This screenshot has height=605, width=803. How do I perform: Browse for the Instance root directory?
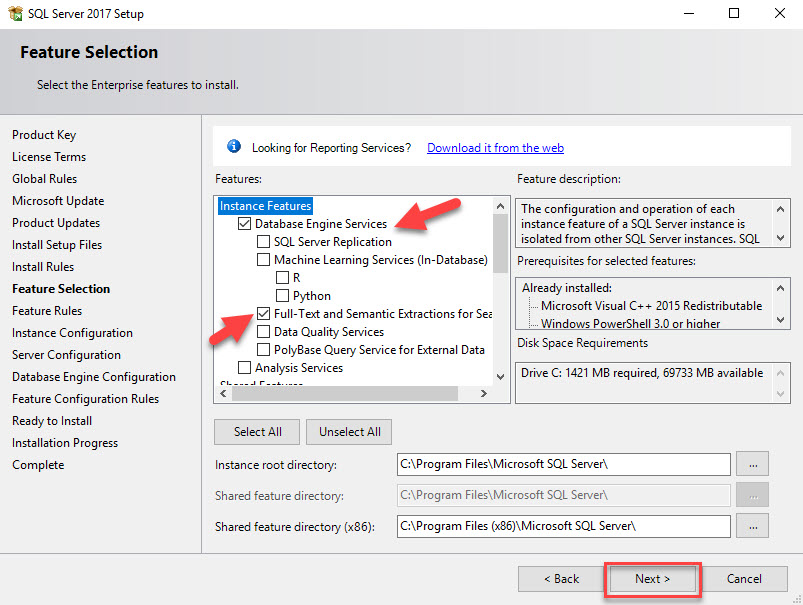click(x=752, y=465)
